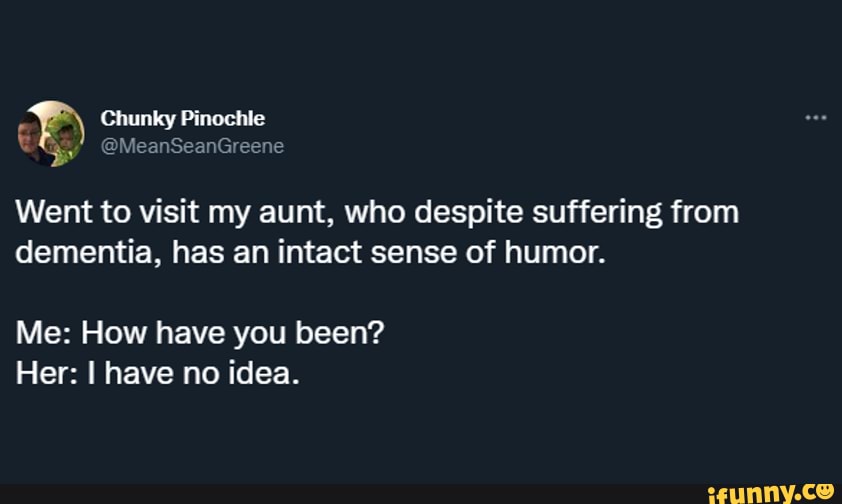
Task: Visit the @MeanSeanGreene handle
Action: pyautogui.click(x=192, y=146)
